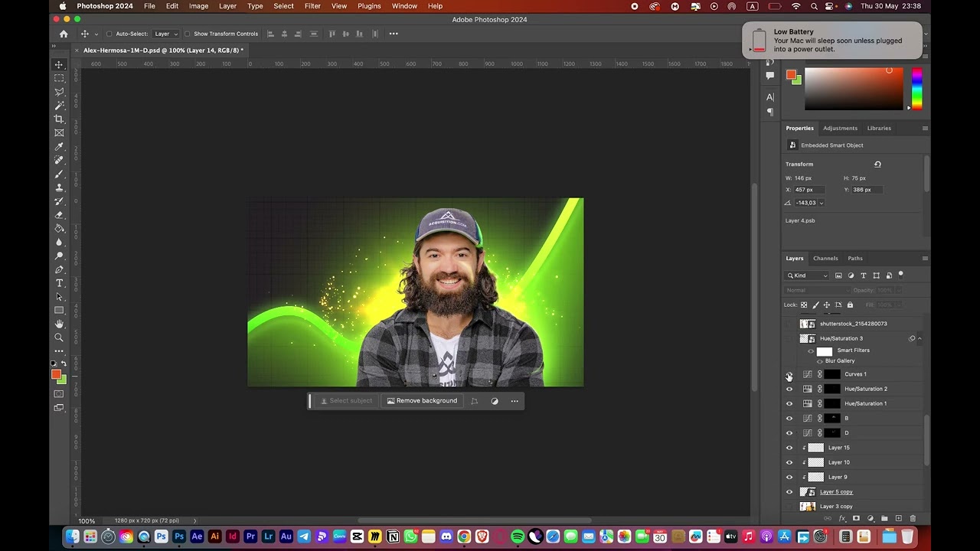Select the Frame tool
Screen dimensions: 980x551
(59, 133)
